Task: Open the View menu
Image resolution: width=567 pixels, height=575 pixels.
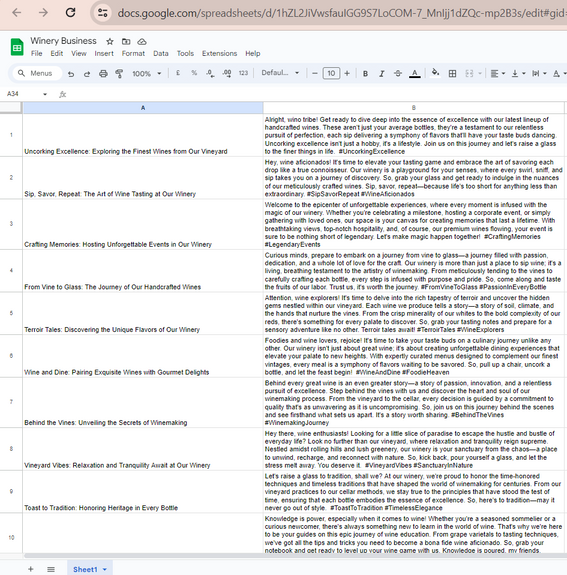Action: point(79,54)
